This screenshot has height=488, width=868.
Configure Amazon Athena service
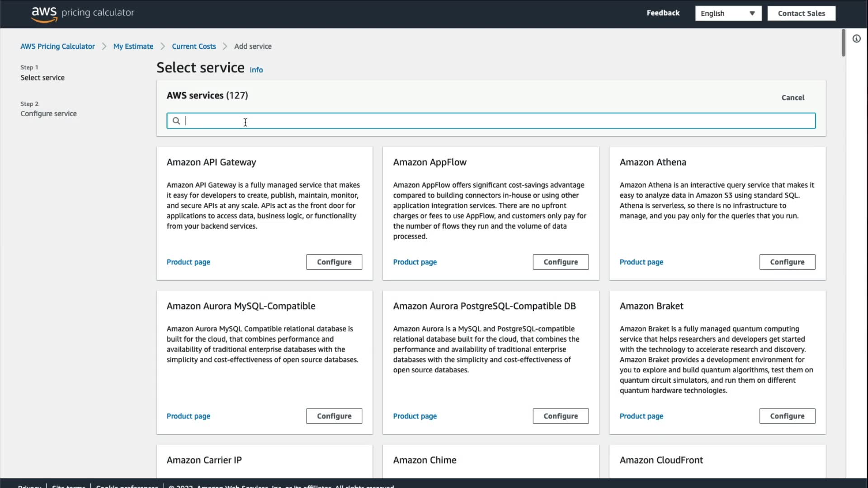pos(787,262)
